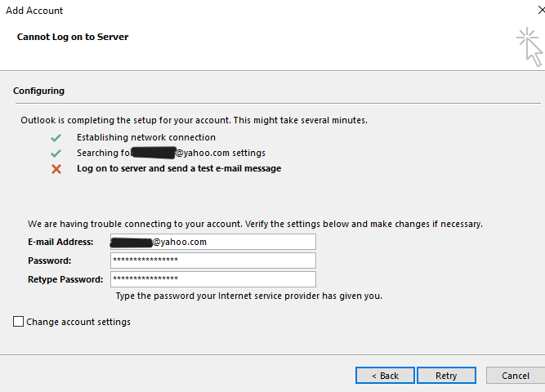Click into the E-mail Address field
This screenshot has height=392, width=545.
click(213, 242)
